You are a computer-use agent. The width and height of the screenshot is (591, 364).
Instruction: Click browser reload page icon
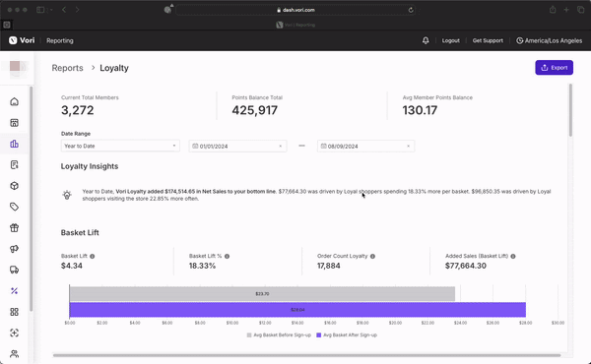[x=411, y=10]
